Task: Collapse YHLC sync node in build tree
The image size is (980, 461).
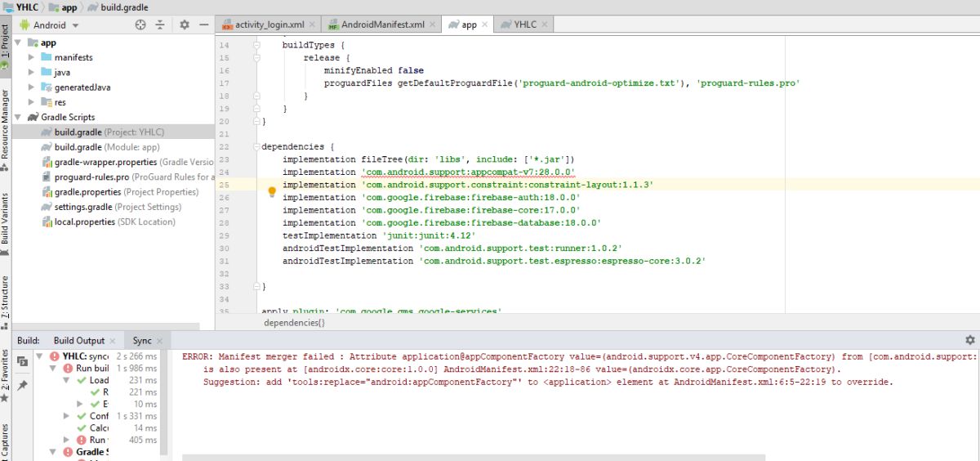Action: point(41,356)
